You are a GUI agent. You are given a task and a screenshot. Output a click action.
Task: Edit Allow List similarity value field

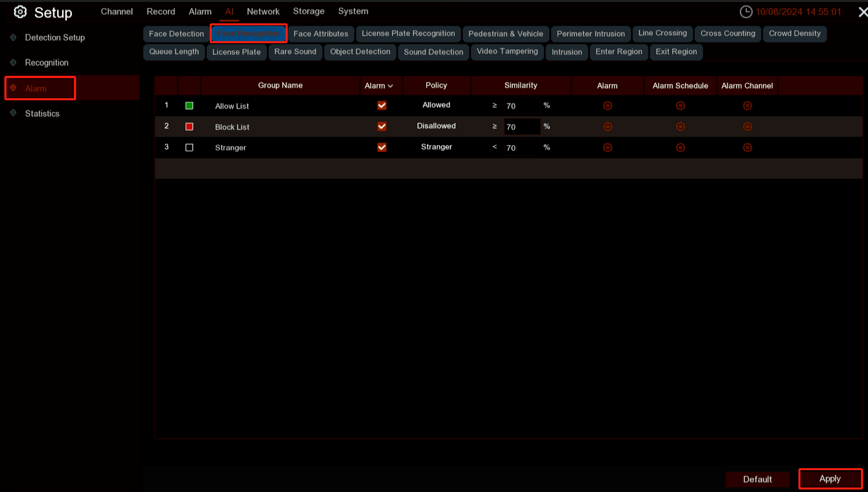pos(522,106)
